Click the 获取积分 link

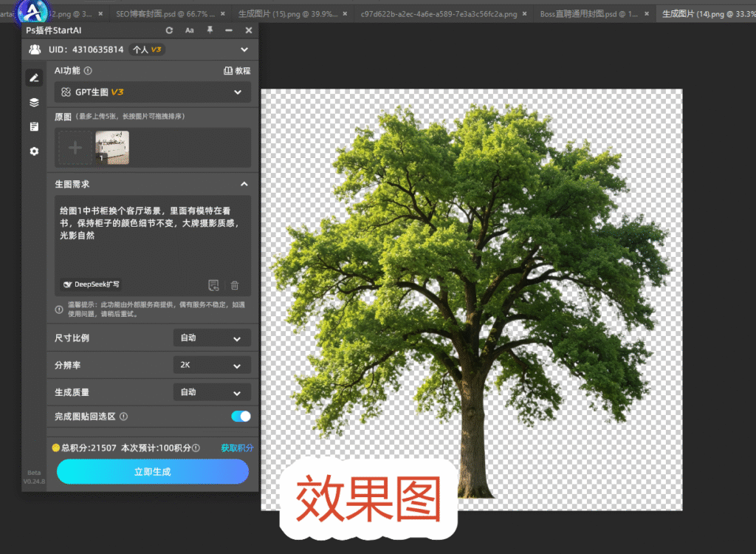point(237,448)
